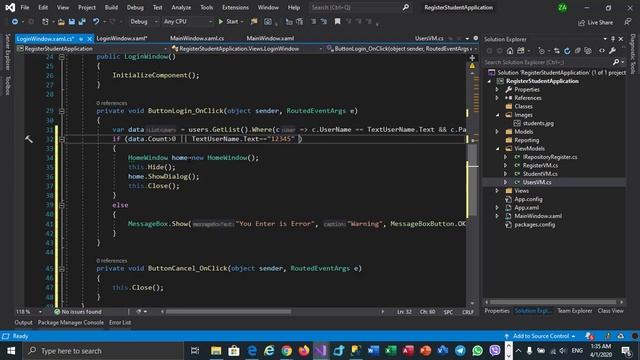Click the Bookmark icon in toolbar

click(x=338, y=22)
